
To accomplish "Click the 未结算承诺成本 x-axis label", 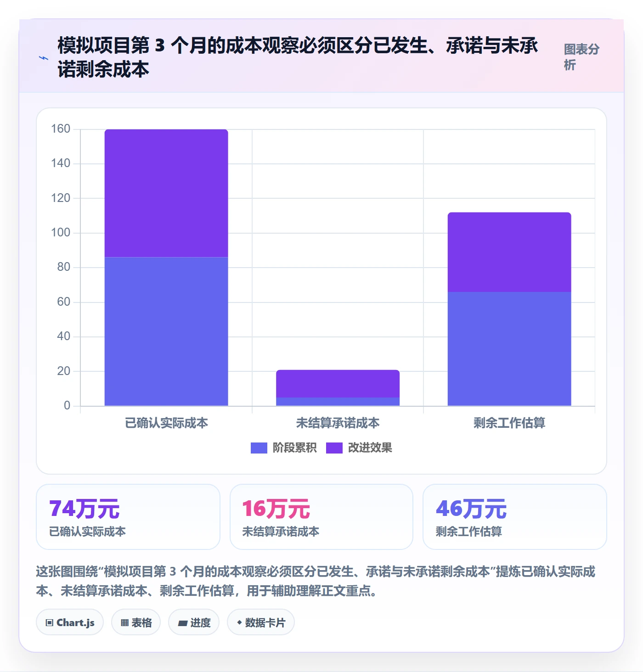I will [338, 423].
